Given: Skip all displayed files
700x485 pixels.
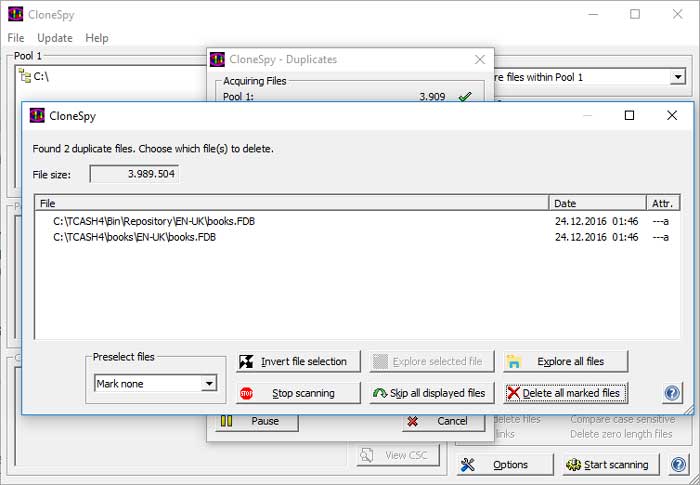Looking at the screenshot, I should (x=432, y=393).
